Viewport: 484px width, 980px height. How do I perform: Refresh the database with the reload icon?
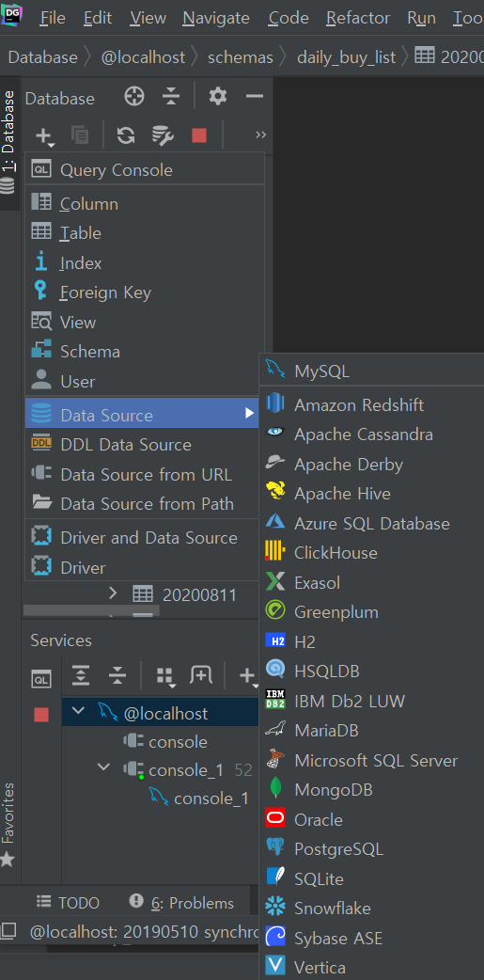[126, 135]
